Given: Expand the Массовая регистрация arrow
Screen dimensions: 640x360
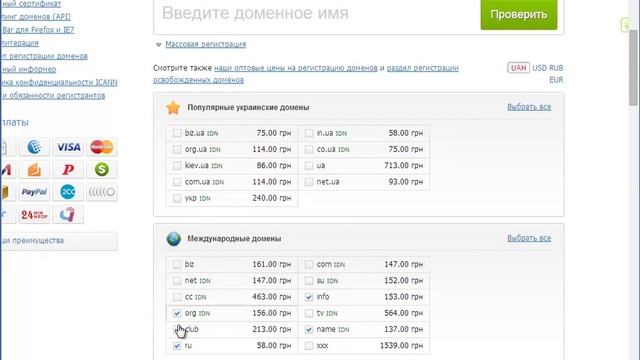Looking at the screenshot, I should point(158,44).
